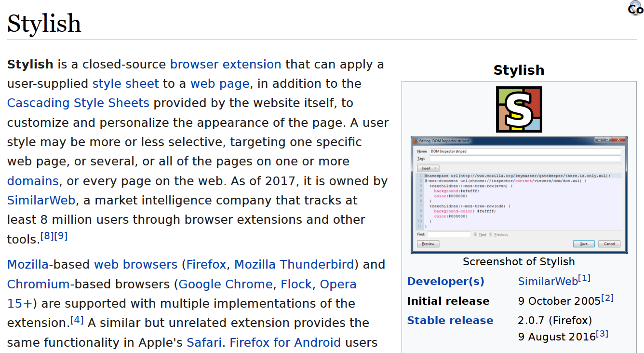Screen dimensions: 644x353
Task: Click the '9 August 2016' date
Action: tap(557, 337)
